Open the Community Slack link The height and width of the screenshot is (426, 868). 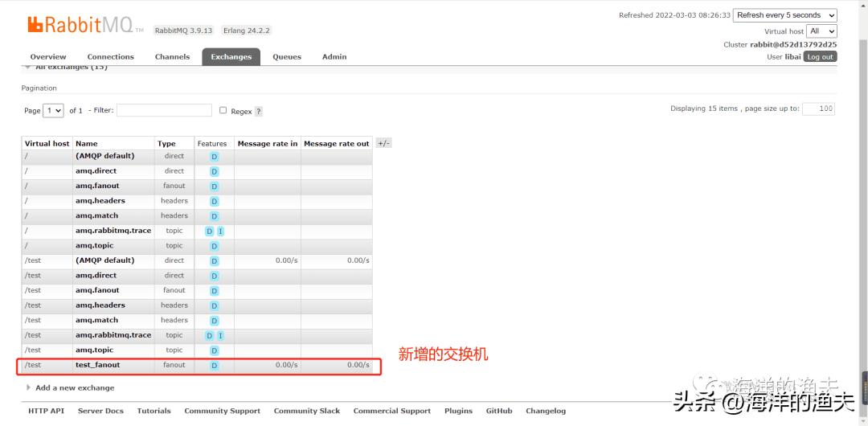click(307, 411)
